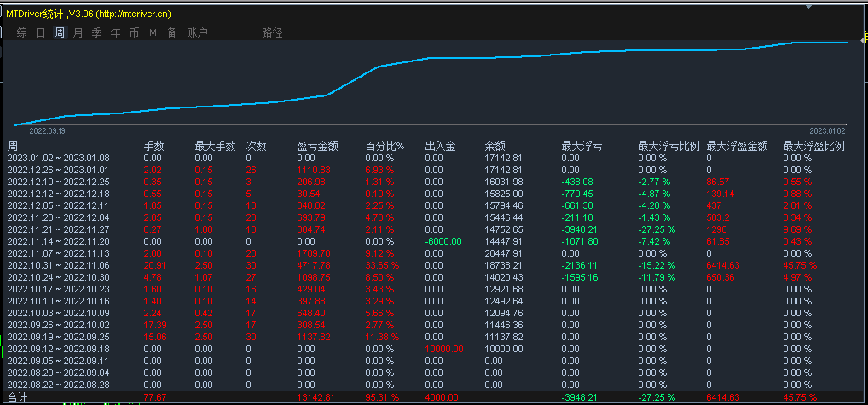Click the total lots value 77.67
Screen dimensions: 868x405
click(x=154, y=397)
